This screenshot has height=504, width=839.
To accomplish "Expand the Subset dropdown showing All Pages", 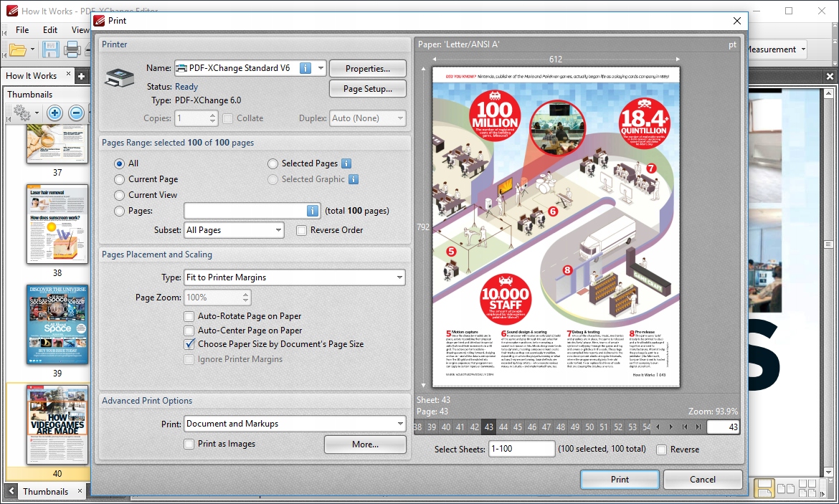I will [234, 230].
